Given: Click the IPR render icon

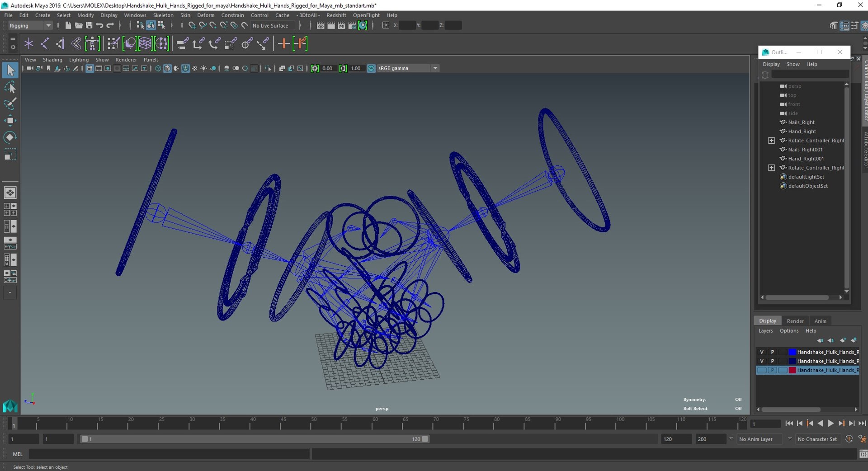Looking at the screenshot, I should [x=341, y=25].
